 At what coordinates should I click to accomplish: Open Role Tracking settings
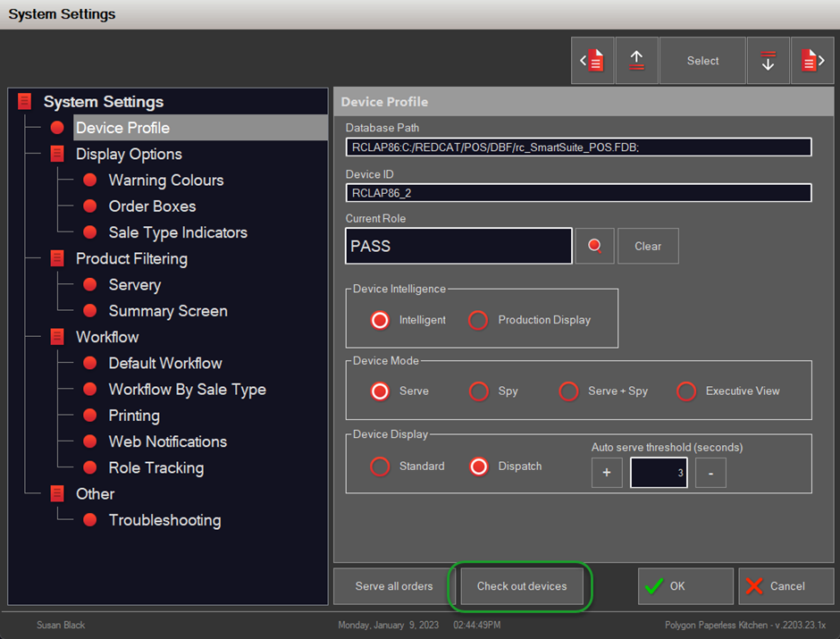point(155,468)
